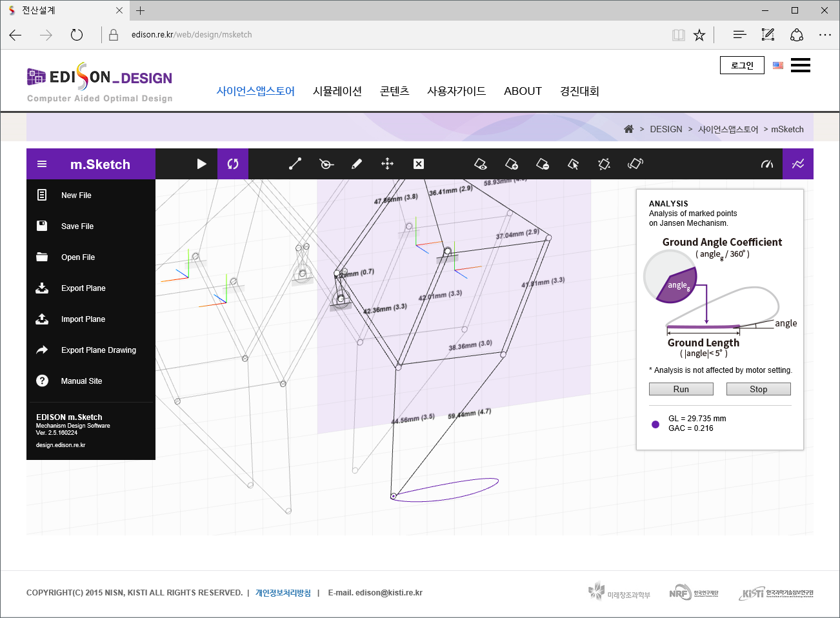Click the Manual Site question mark icon
This screenshot has width=840, height=618.
click(42, 381)
